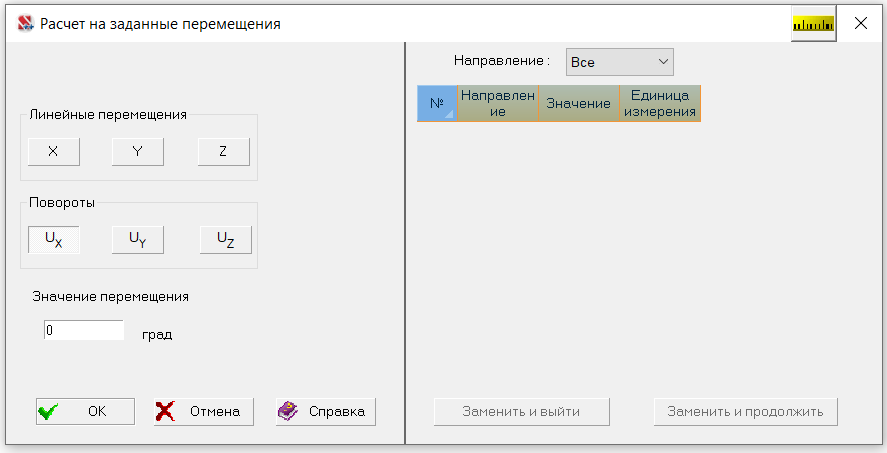
Task: Open help via the Справка book button
Action: point(326,411)
